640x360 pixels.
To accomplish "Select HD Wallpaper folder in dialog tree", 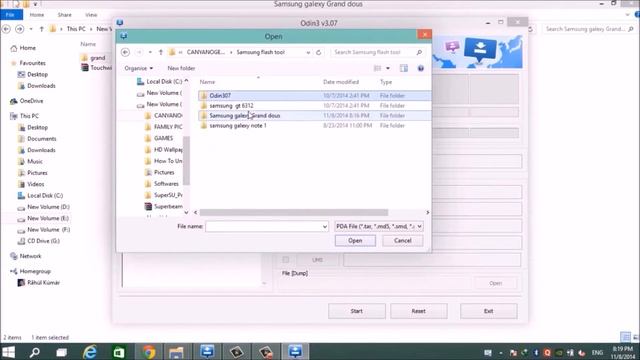I will 163,149.
